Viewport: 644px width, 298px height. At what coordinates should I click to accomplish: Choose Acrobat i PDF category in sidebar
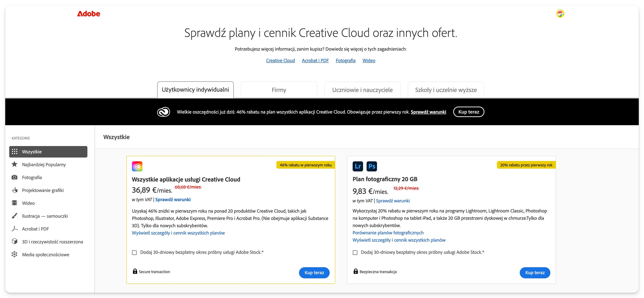[48, 229]
